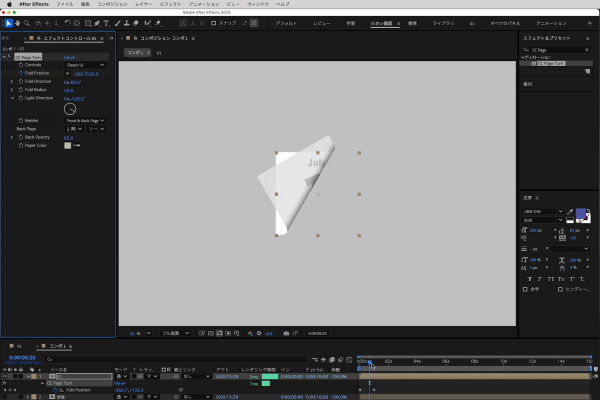The height and width of the screenshot is (400, 600).
Task: Toggle the 合字 ligatures checkbox
Action: pyautogui.click(x=525, y=289)
